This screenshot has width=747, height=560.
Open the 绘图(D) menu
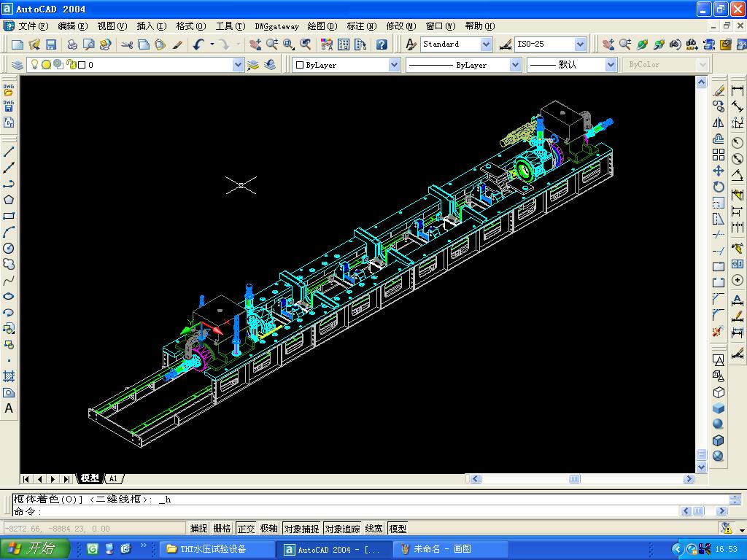(322, 26)
